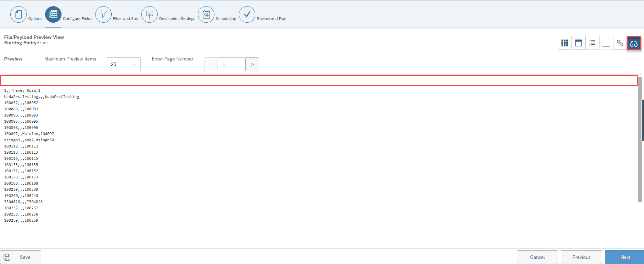This screenshot has height=264, width=644.
Task: Select the connector plug view toggle
Action: [x=620, y=43]
